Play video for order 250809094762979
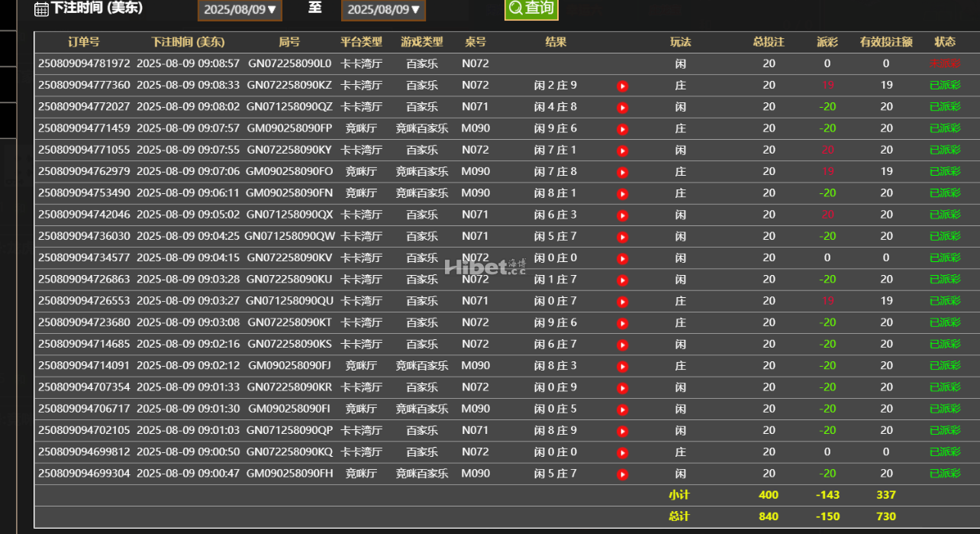 (622, 173)
